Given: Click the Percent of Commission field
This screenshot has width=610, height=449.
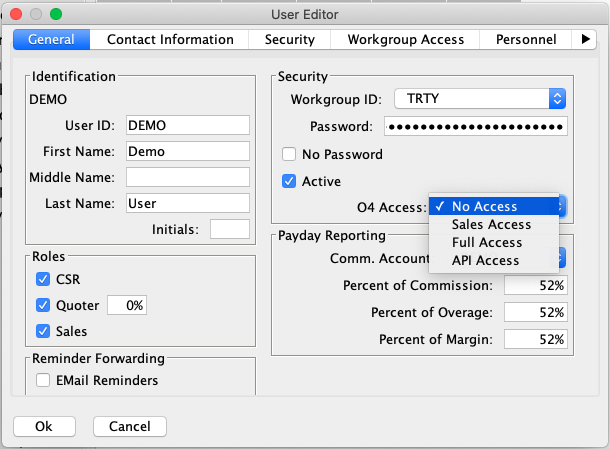Looking at the screenshot, I should pos(536,285).
